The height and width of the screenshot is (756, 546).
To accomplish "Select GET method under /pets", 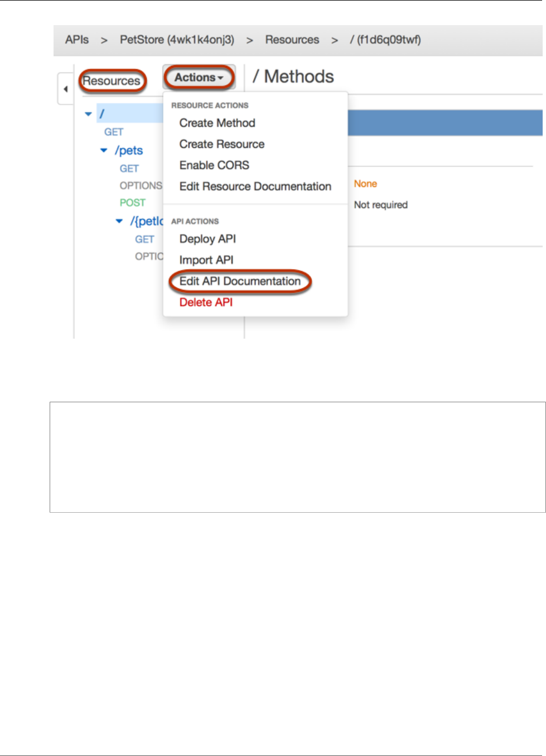I will (129, 168).
